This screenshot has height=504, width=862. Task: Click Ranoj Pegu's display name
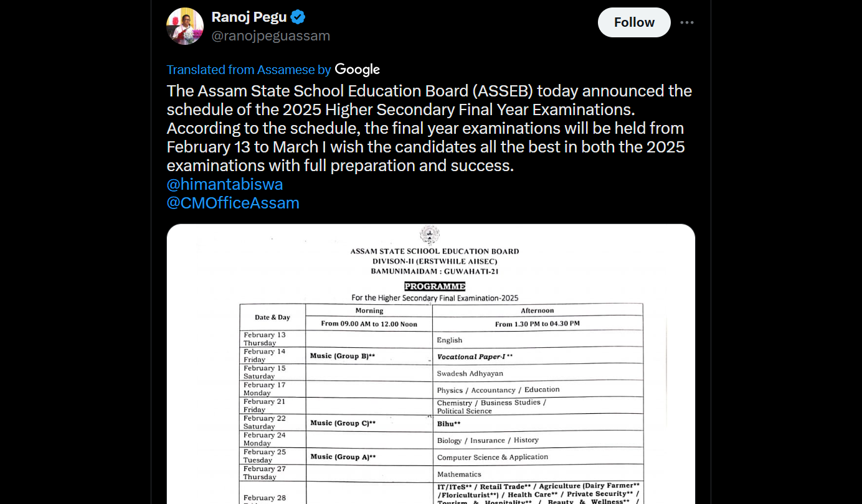point(249,17)
